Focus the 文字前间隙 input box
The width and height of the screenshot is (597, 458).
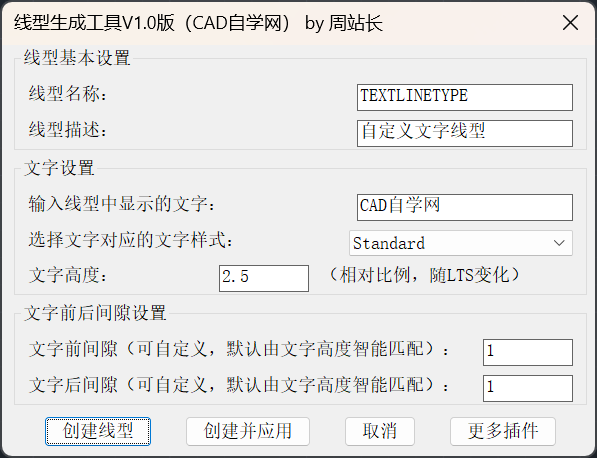coord(528,352)
